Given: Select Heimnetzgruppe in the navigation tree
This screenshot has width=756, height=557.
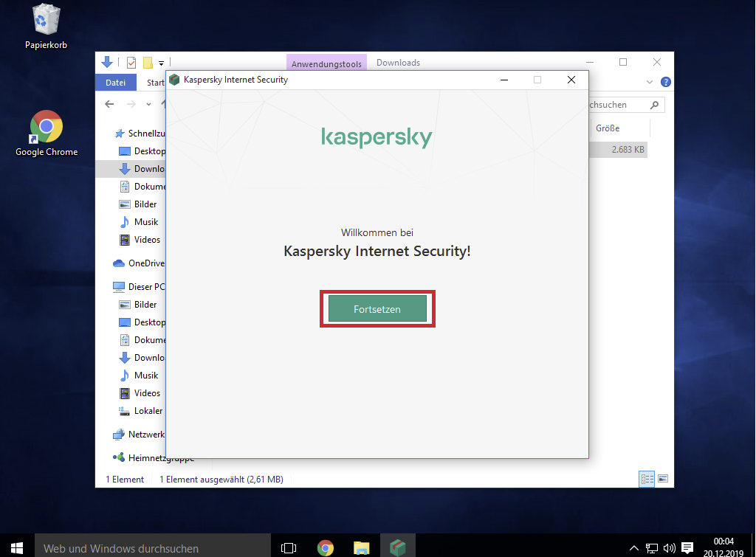Looking at the screenshot, I should coord(154,458).
